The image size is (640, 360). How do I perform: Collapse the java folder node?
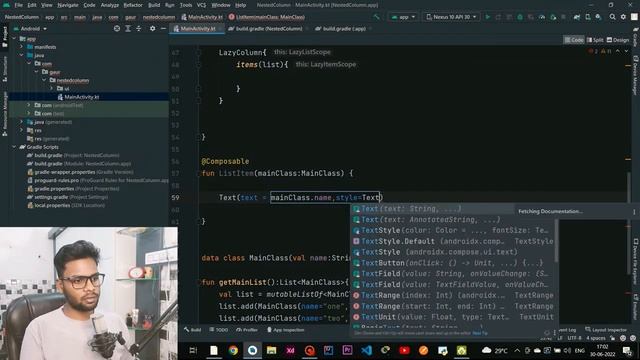22,55
